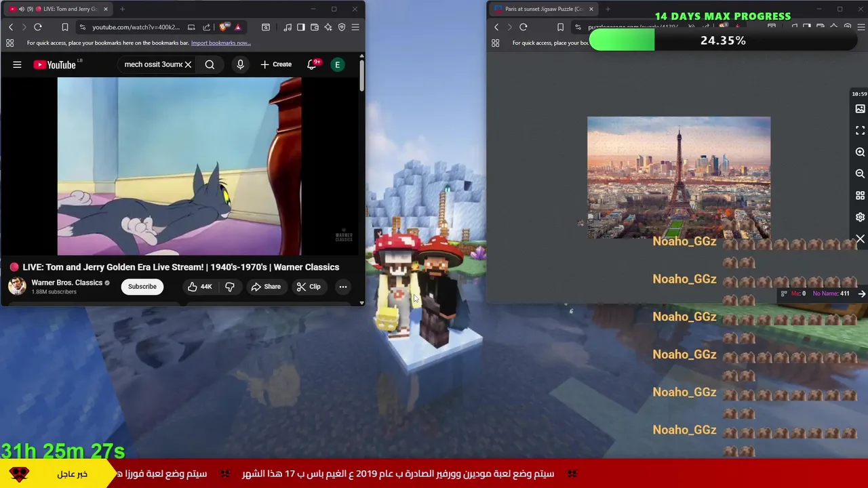Viewport: 868px width, 488px height.
Task: Open Warner Bros. Classics channel avatar
Action: point(17,286)
